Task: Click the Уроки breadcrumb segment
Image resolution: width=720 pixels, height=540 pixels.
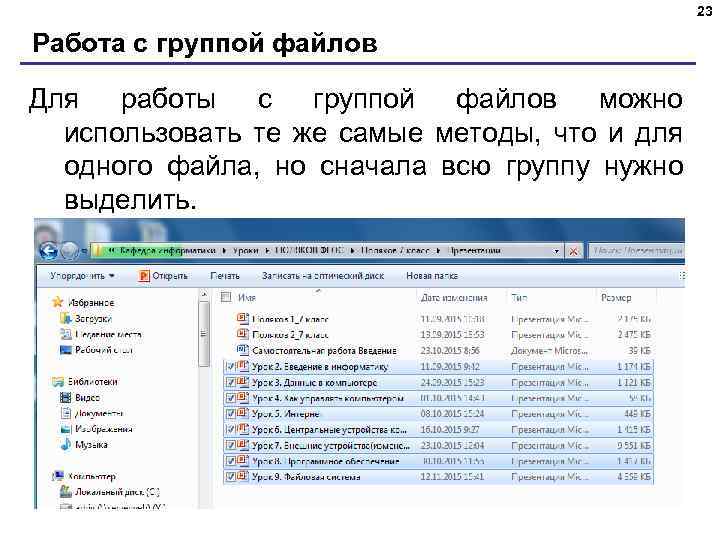Action: click(246, 251)
